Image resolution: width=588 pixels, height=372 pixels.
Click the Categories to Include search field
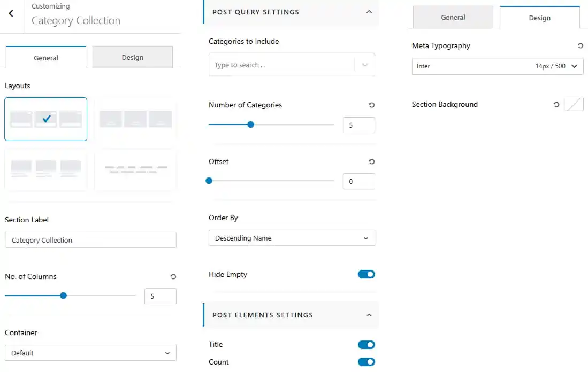pyautogui.click(x=281, y=65)
